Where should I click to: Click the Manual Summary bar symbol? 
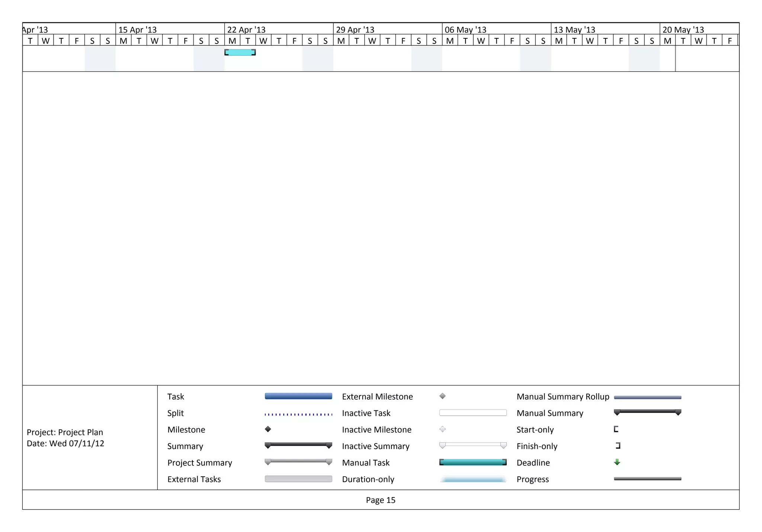pyautogui.click(x=647, y=411)
